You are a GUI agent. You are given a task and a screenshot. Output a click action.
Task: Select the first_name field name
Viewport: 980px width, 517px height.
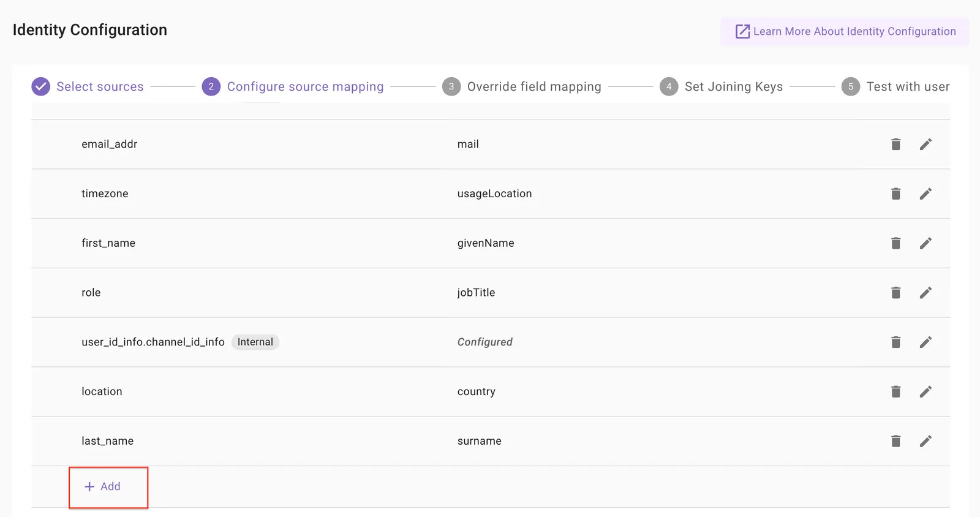(108, 243)
